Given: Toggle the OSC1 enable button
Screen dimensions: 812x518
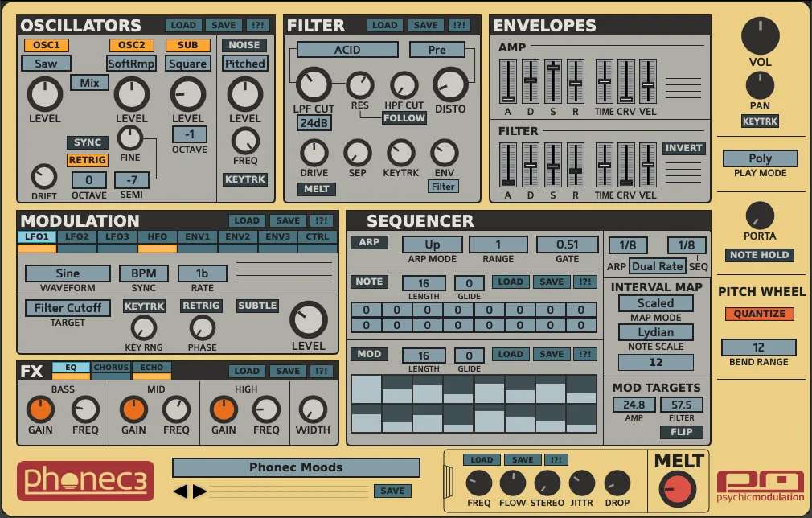Looking at the screenshot, I should [x=46, y=45].
